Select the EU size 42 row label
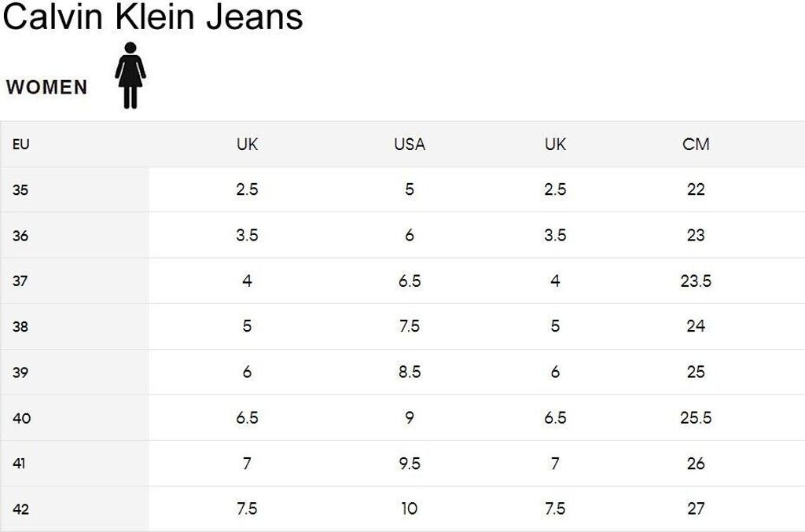805x532 pixels. click(21, 509)
